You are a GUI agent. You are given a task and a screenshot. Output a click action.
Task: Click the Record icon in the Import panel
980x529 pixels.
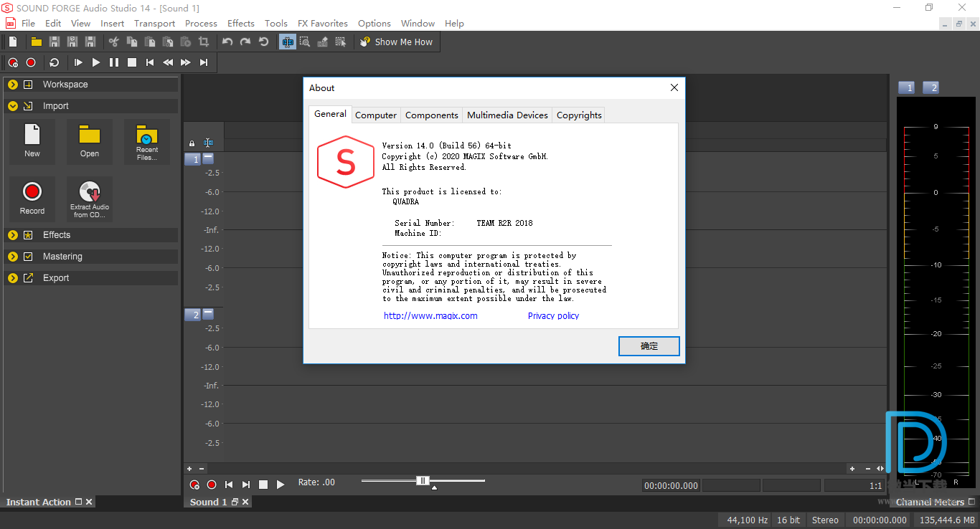(32, 199)
